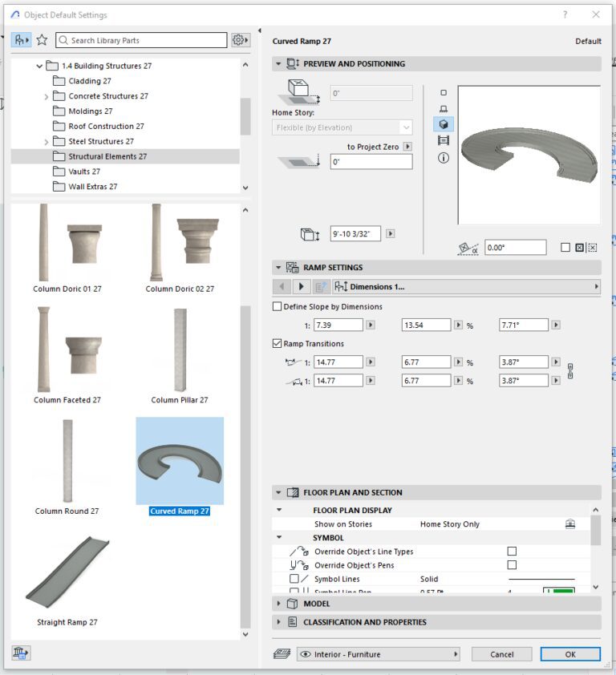Click the chain link icon for transitions
Viewport: 616px width, 675px height.
click(570, 371)
